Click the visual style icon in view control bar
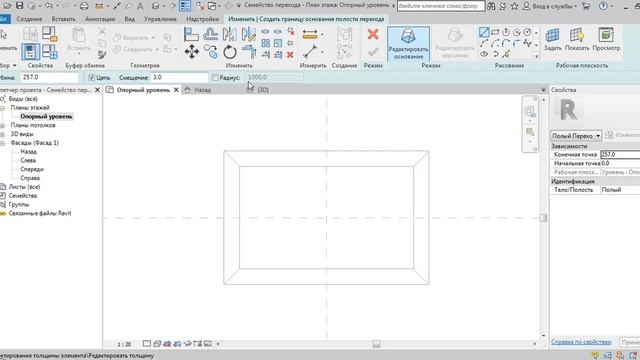The width and height of the screenshot is (640, 360). [157, 344]
